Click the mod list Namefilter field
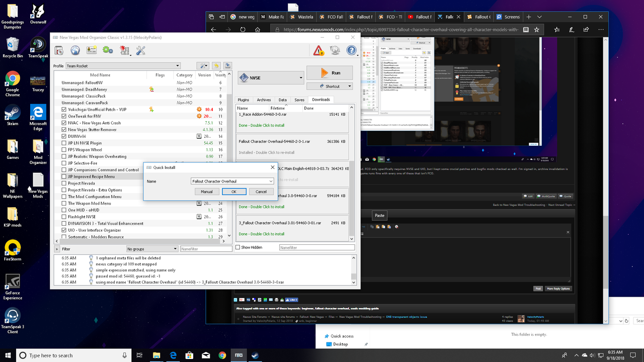The image size is (644, 362). point(206,249)
